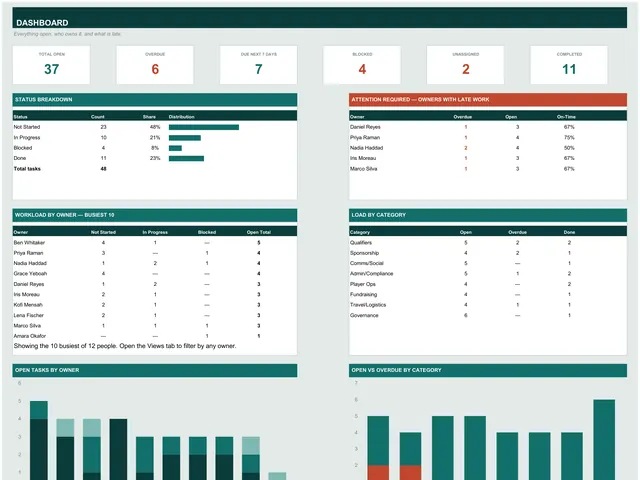Viewport: 640px width, 480px height.
Task: Click the Not Started distribution bar
Action: [204, 127]
